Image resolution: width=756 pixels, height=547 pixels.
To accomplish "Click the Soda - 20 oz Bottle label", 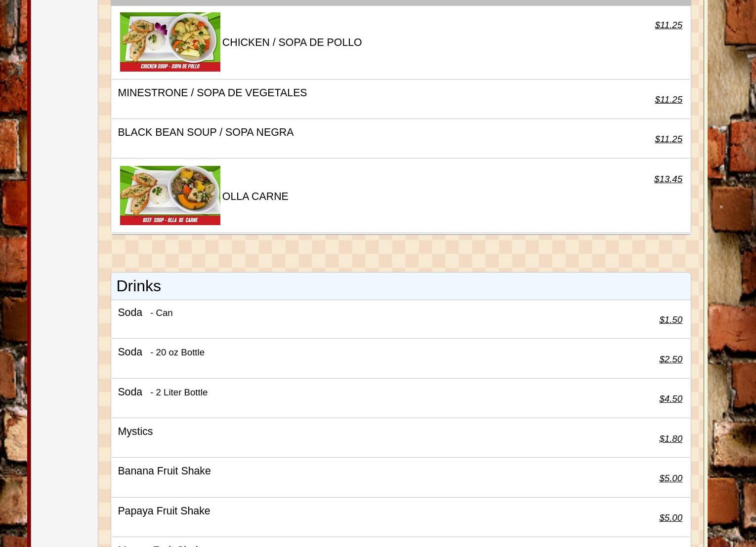I will point(161,352).
